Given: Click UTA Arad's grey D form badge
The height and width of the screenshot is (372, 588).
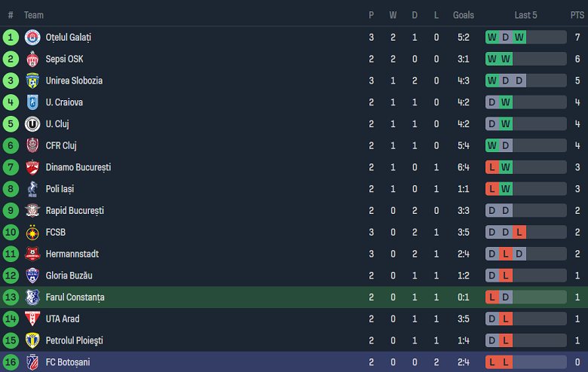Looking at the screenshot, I should 492,319.
